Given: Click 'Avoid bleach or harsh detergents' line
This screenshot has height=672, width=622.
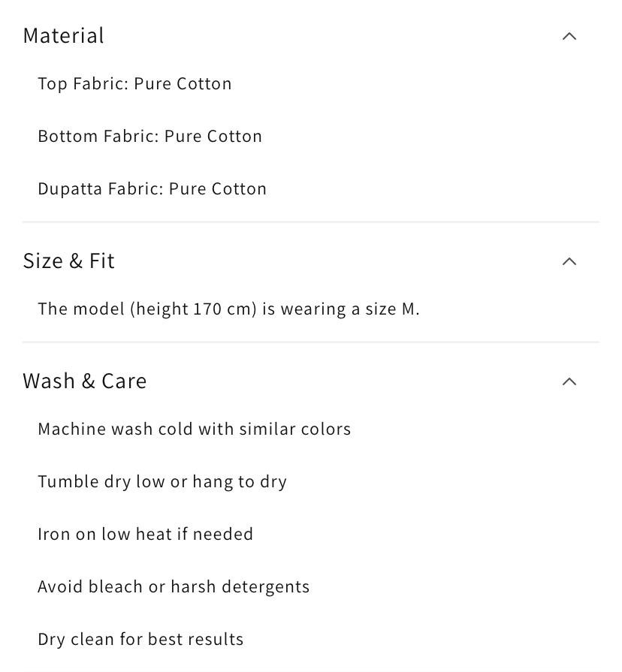Looking at the screenshot, I should [x=174, y=586].
